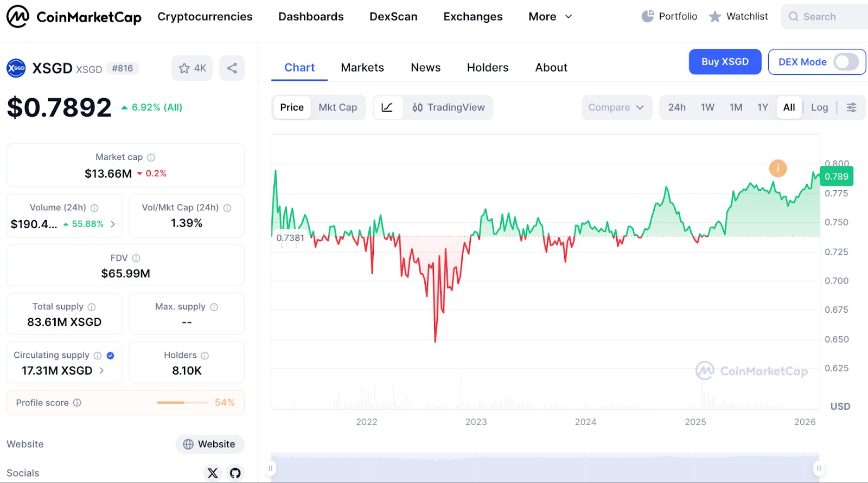Click the $13.66M market cap value

coord(108,174)
